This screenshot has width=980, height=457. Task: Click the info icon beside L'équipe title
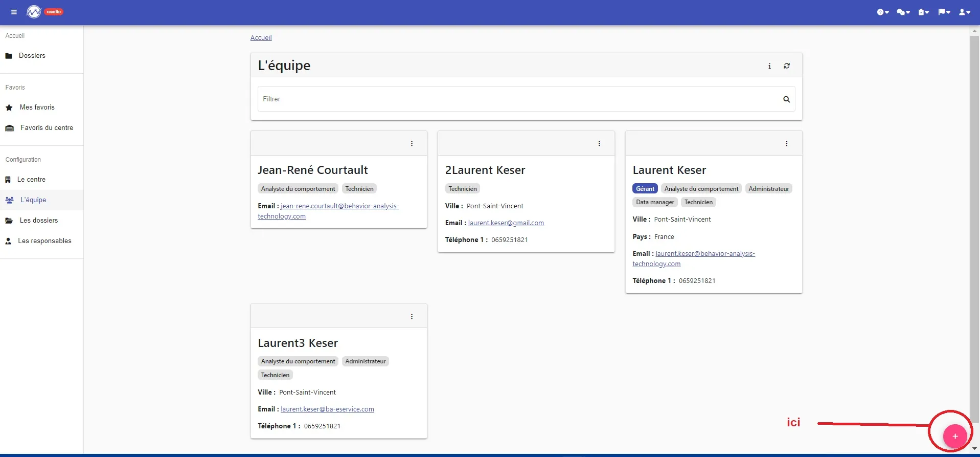tap(769, 66)
